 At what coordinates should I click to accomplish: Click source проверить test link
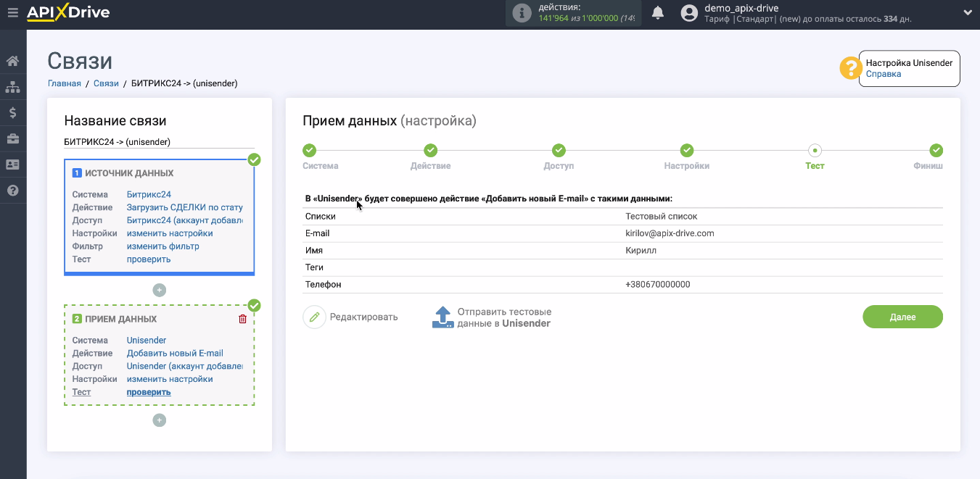coord(149,259)
